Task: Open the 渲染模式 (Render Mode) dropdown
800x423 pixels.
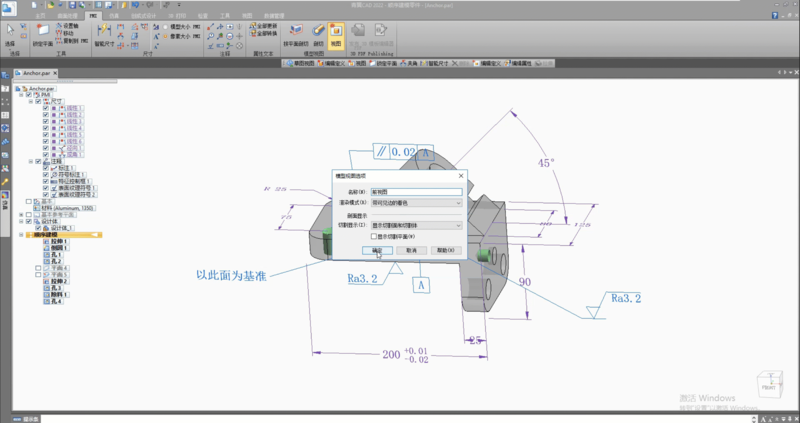Action: [415, 202]
